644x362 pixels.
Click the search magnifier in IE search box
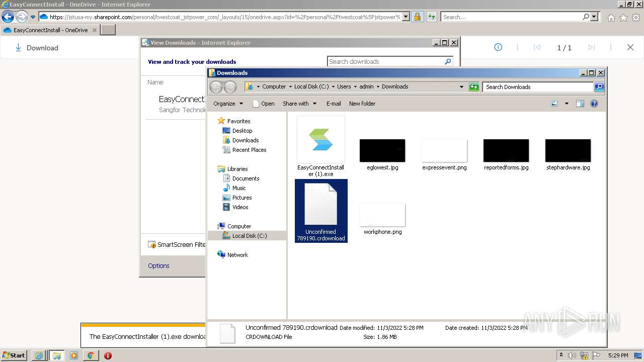coord(586,17)
